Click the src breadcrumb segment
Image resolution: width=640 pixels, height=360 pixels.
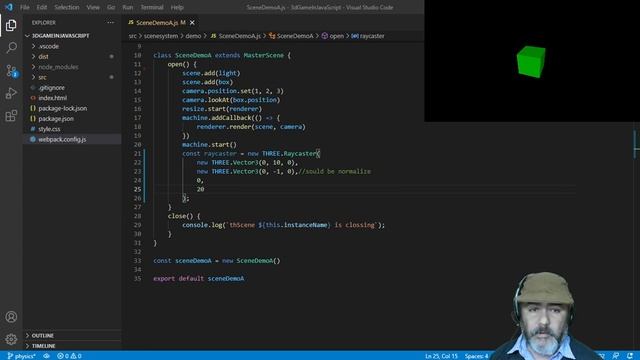133,36
